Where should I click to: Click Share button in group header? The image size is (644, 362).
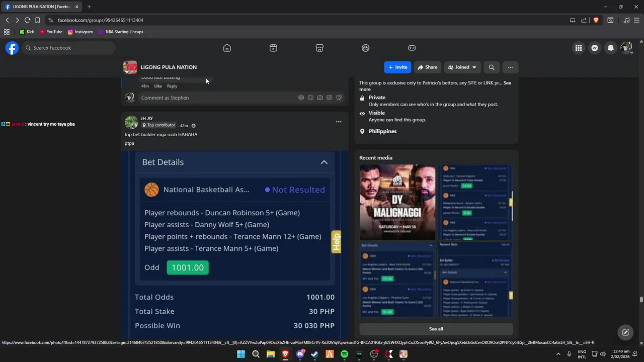(x=428, y=67)
